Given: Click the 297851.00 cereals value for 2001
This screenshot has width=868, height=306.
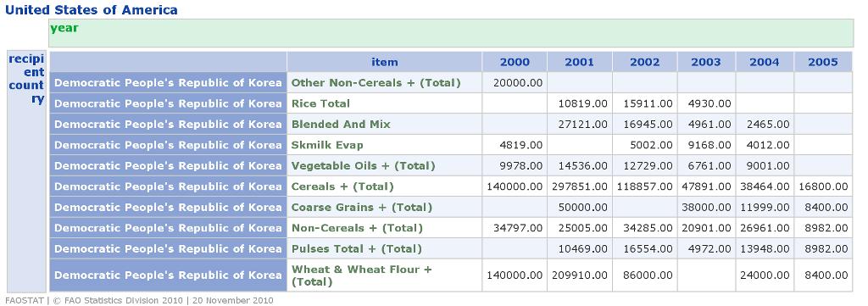Looking at the screenshot, I should (x=580, y=186).
